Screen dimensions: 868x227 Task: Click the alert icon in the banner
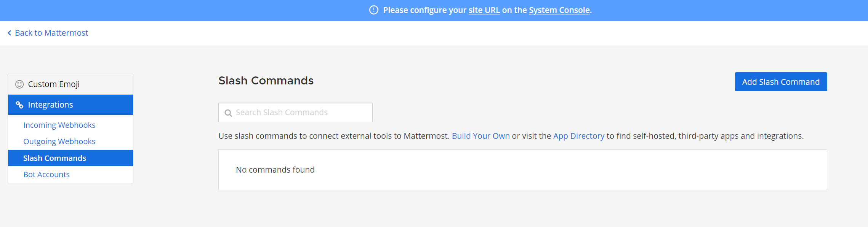(x=374, y=10)
